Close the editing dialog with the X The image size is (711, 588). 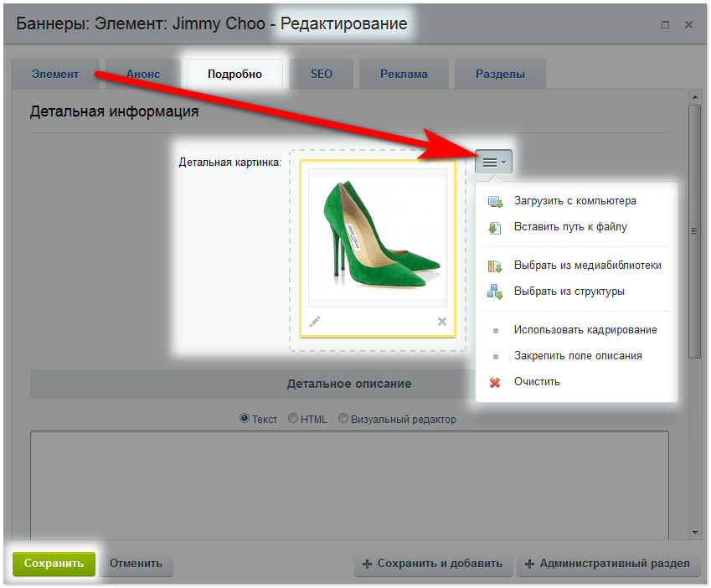(x=688, y=25)
